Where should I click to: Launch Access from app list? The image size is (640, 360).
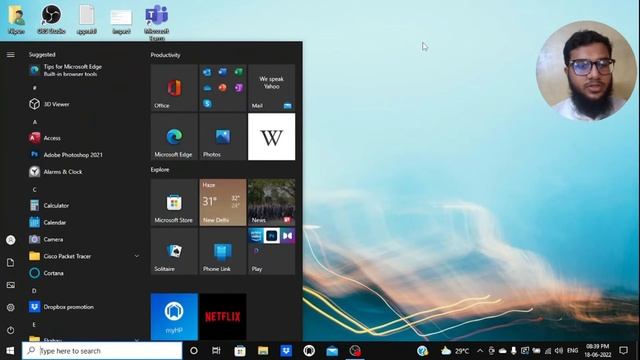coord(84,138)
